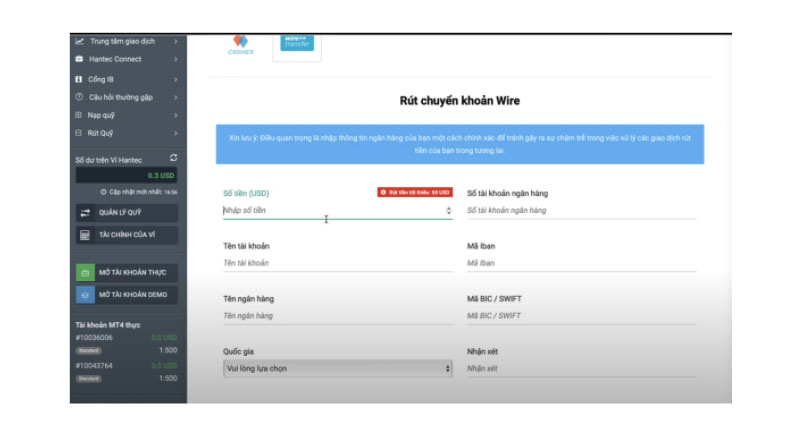Refresh the Hantec wallet balance
Screen dimensions: 800x429
(173, 158)
